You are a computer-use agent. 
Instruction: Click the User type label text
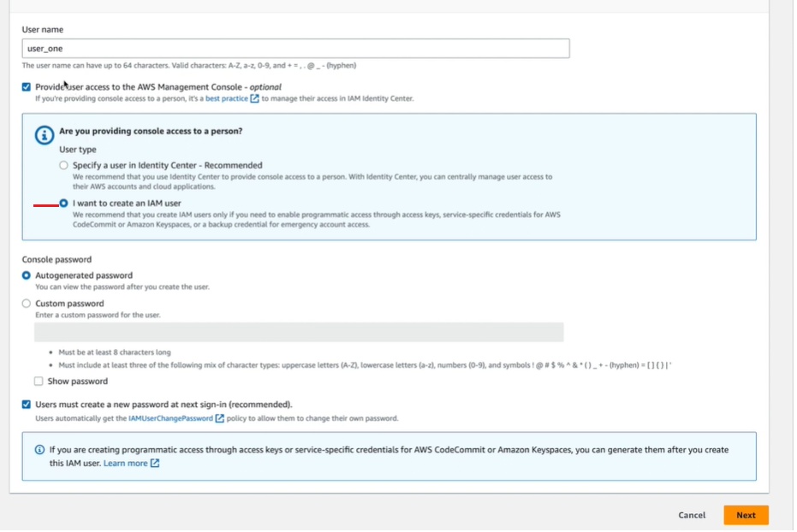point(78,150)
